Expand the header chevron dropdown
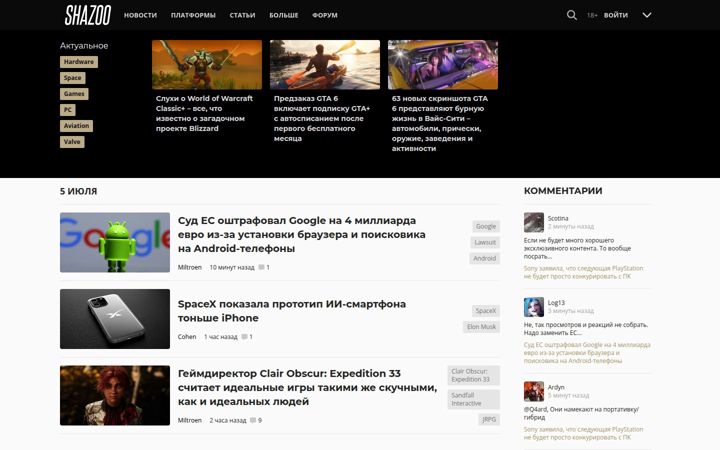 (x=647, y=15)
